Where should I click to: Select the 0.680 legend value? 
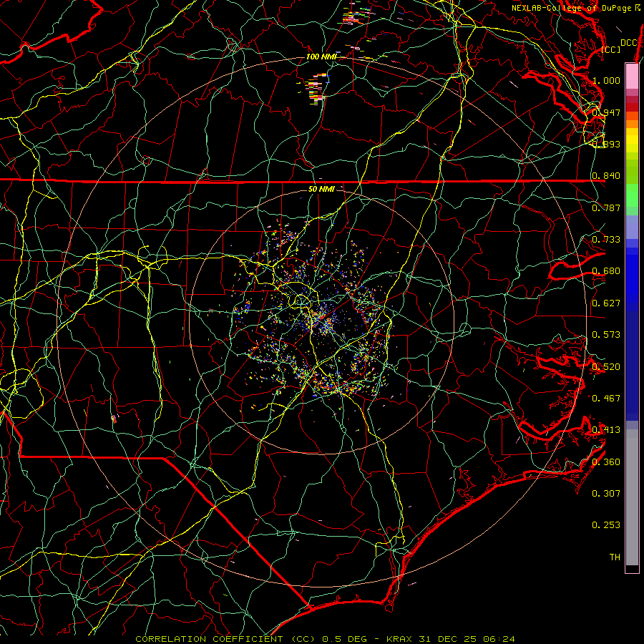606,271
